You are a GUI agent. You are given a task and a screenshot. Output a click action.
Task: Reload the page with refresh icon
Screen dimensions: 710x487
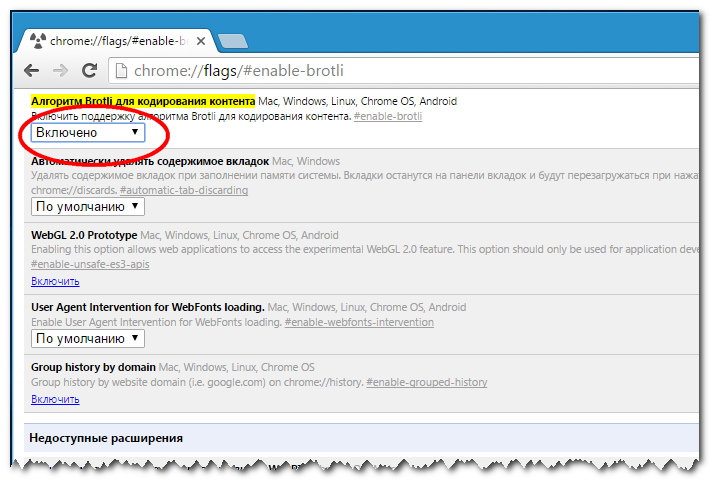[x=89, y=70]
